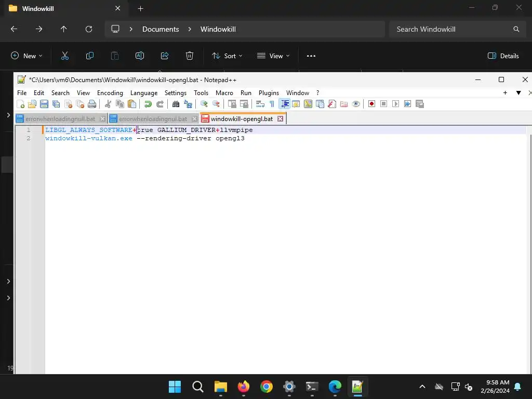Open Folder as Workspace icon
The image size is (532, 399).
[344, 104]
